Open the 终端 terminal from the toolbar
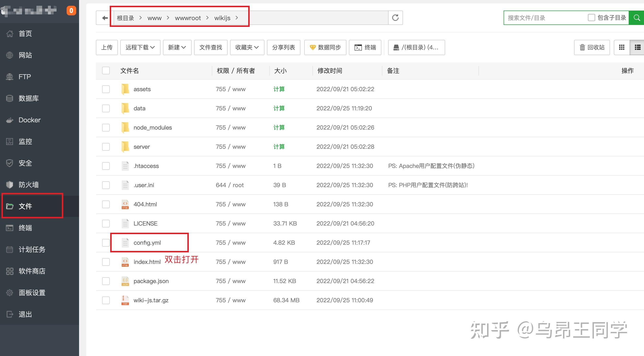644x356 pixels. click(365, 47)
